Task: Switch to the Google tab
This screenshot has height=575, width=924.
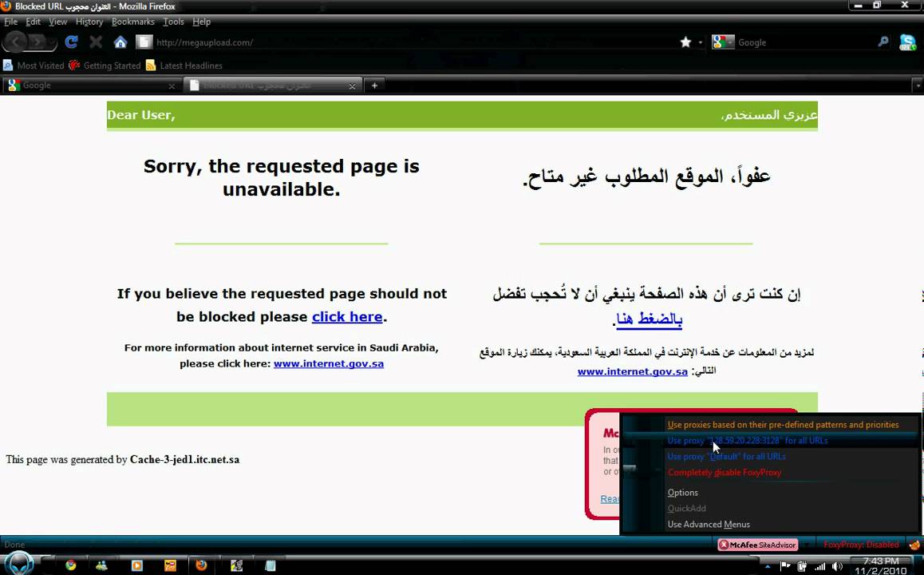Action: [x=91, y=85]
